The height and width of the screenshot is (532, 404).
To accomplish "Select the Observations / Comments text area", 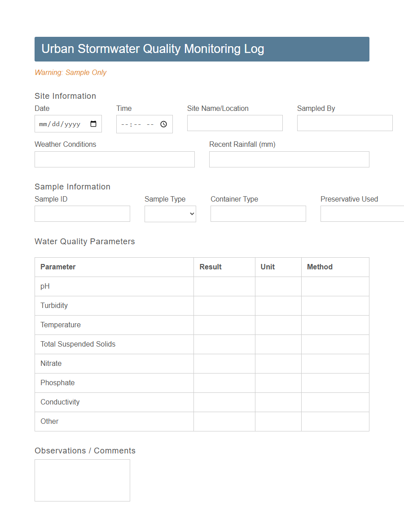I will coord(82,480).
